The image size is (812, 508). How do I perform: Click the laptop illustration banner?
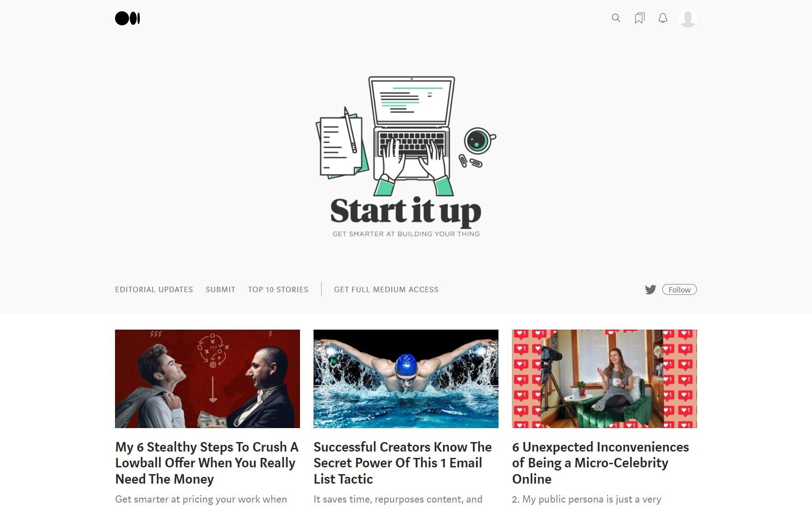click(406, 136)
